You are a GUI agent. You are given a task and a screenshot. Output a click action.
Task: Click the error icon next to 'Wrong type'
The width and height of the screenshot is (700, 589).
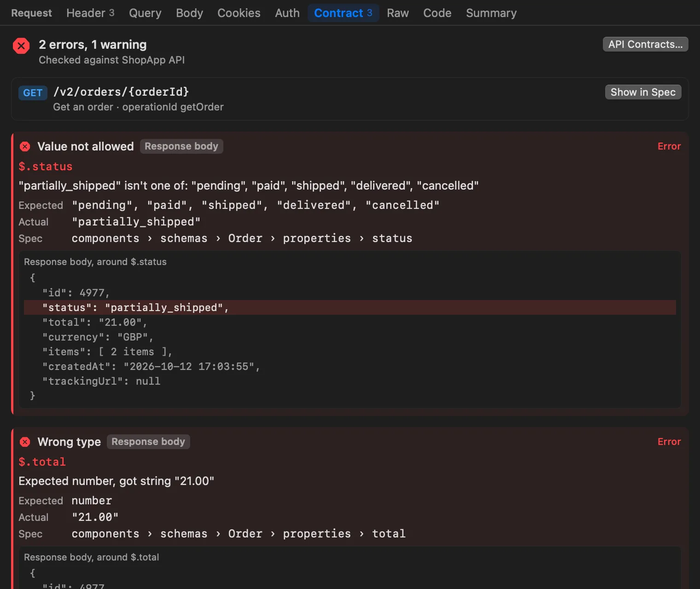(x=25, y=442)
